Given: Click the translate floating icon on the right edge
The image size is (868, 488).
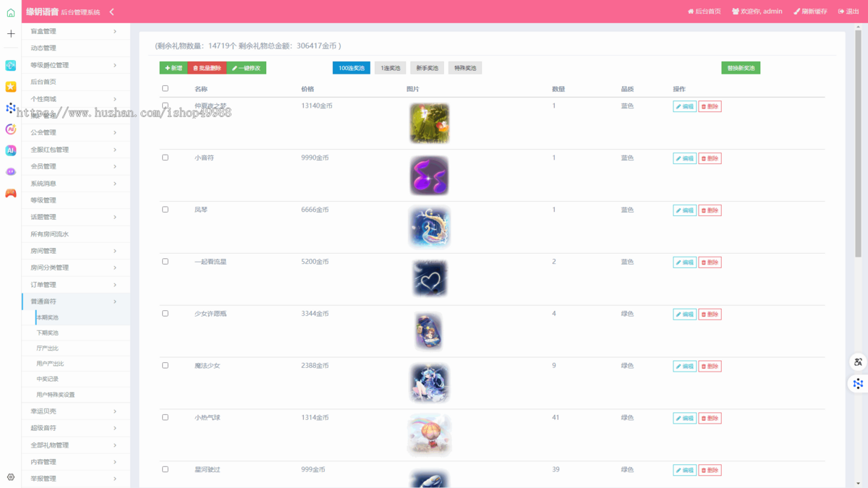Looking at the screenshot, I should point(858,362).
